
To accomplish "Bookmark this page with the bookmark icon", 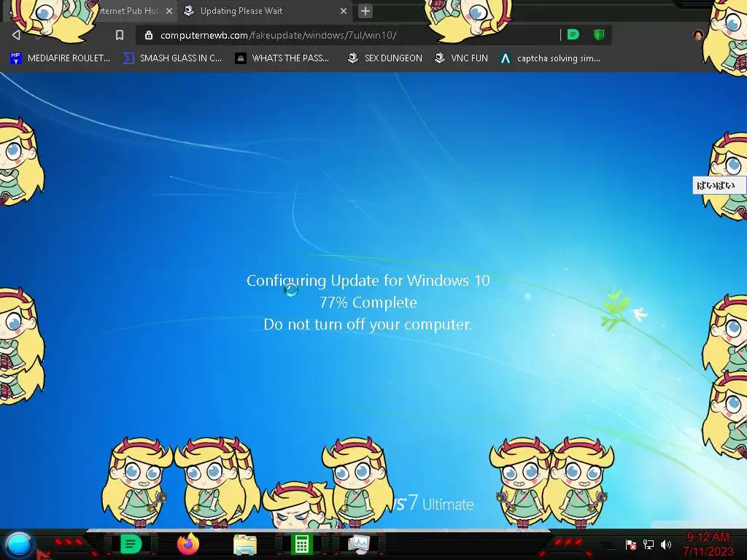I will (x=120, y=35).
